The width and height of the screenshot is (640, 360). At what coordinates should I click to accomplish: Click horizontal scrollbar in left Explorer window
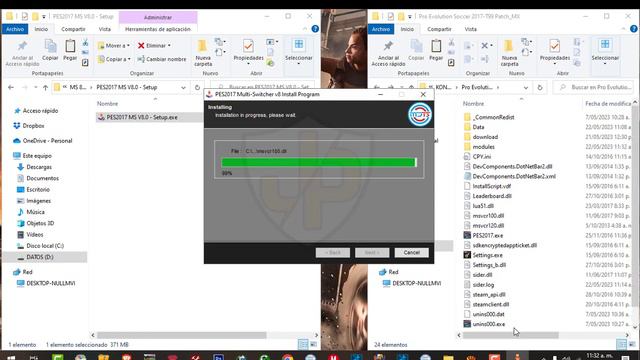(x=182, y=335)
